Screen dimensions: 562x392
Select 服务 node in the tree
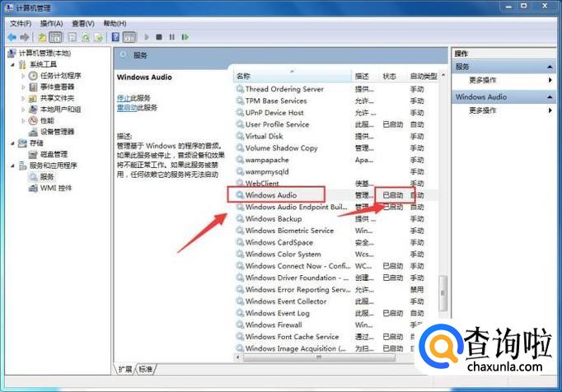click(47, 177)
